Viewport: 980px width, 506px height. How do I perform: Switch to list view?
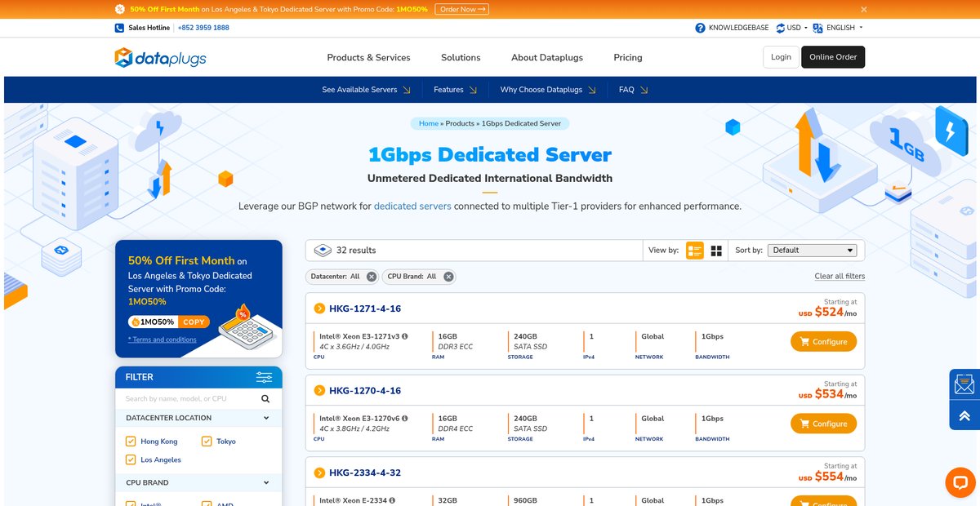point(695,251)
